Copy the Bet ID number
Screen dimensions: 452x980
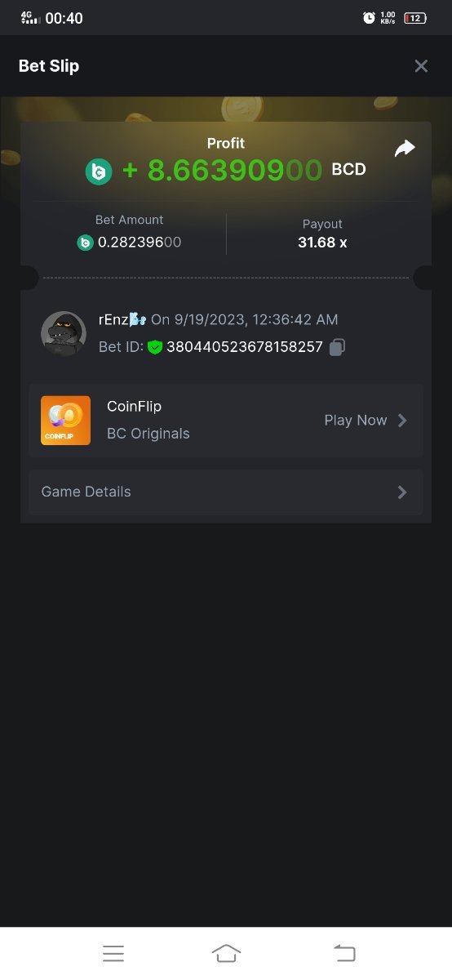[337, 347]
